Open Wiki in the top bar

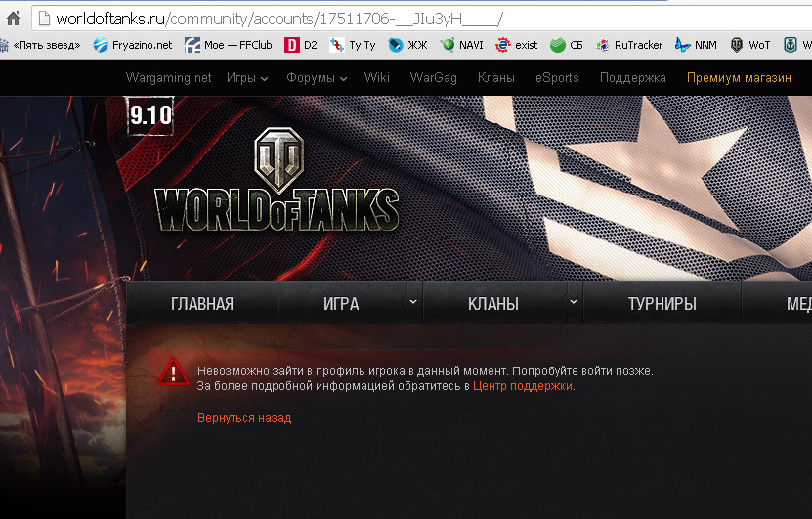pos(376,77)
